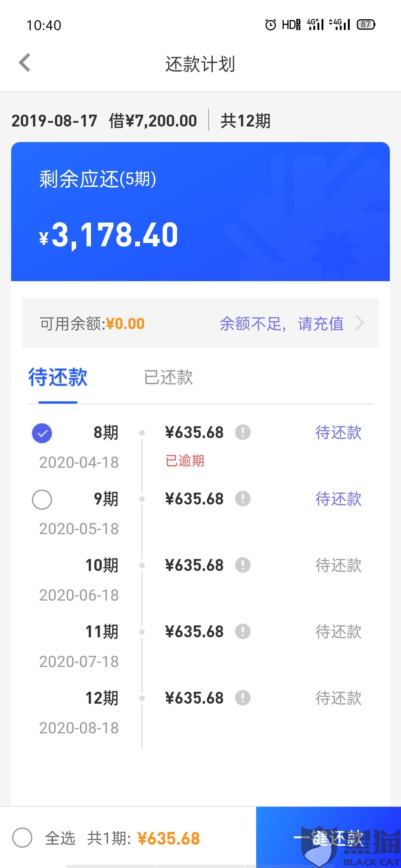Image resolution: width=401 pixels, height=868 pixels.
Task: Open 余额不足，请充值 recharge link
Action: [281, 323]
